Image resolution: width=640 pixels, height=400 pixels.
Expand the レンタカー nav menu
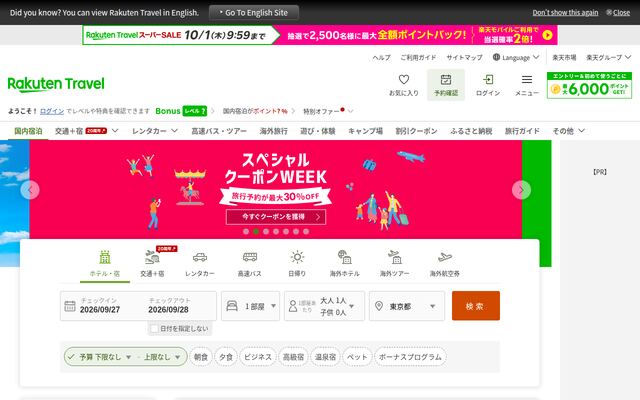click(155, 131)
